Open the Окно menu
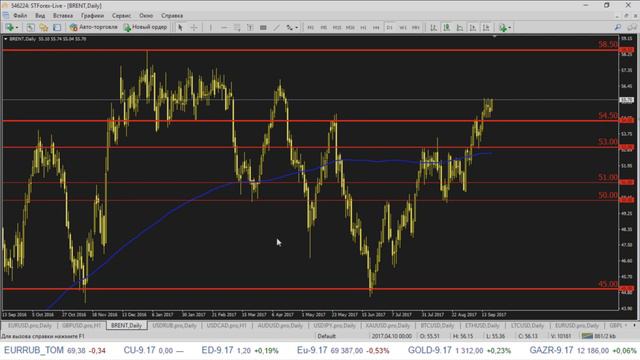 (x=146, y=16)
